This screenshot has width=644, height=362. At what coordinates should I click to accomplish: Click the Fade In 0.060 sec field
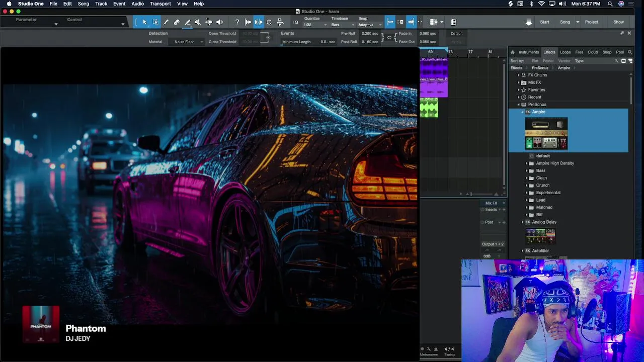click(x=428, y=34)
